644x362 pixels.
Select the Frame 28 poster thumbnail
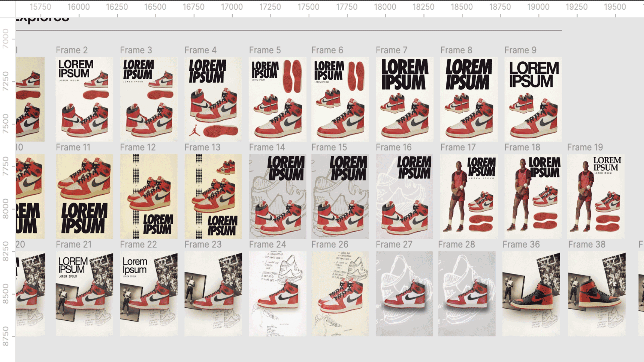click(x=467, y=293)
